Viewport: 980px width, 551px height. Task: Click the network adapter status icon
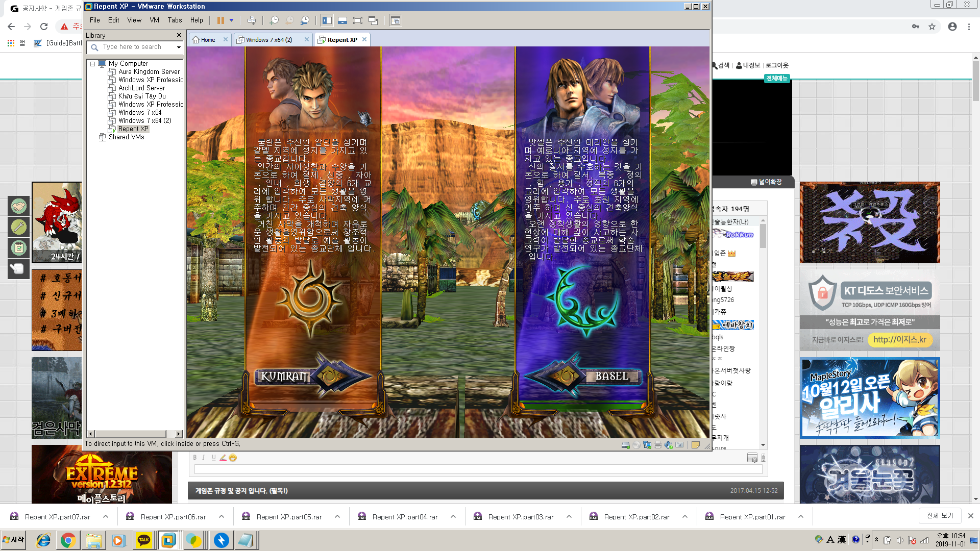pyautogui.click(x=647, y=445)
